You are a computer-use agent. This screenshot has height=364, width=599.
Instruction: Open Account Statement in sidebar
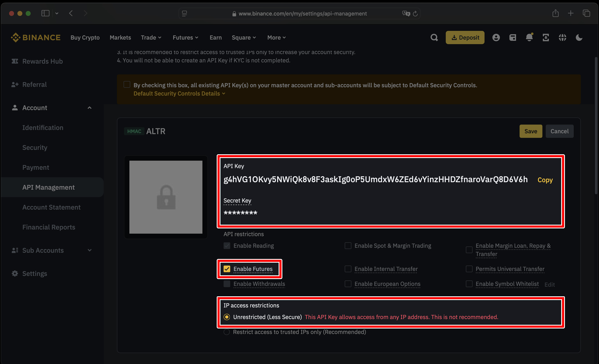(x=51, y=207)
